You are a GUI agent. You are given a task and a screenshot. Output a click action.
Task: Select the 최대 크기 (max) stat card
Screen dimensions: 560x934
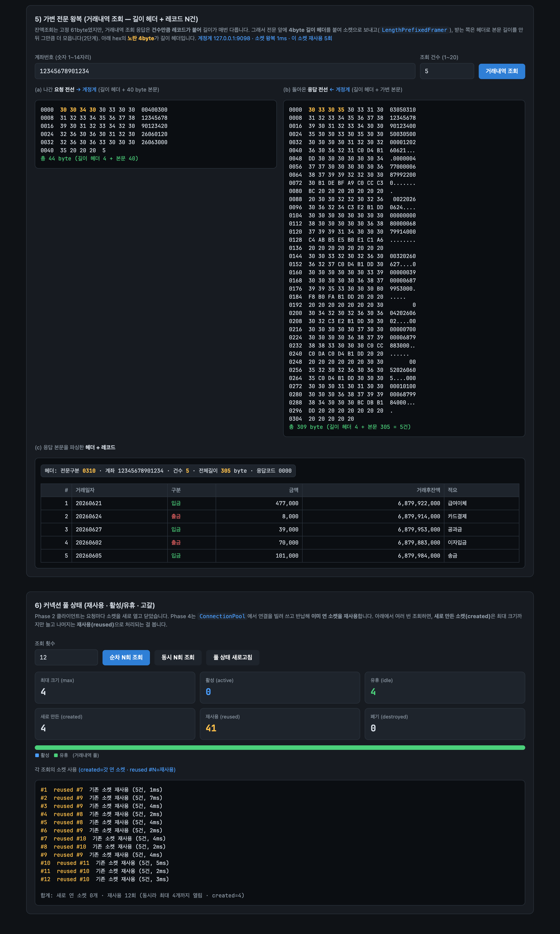click(115, 688)
